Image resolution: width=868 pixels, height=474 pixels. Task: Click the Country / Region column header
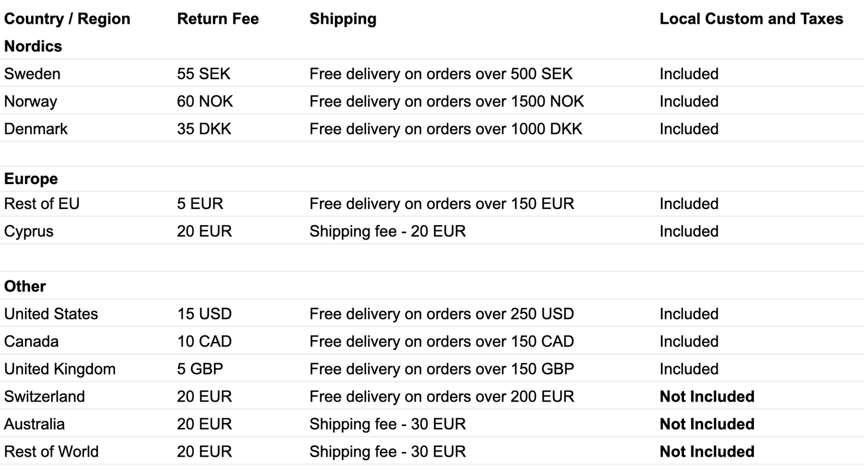[x=67, y=19]
